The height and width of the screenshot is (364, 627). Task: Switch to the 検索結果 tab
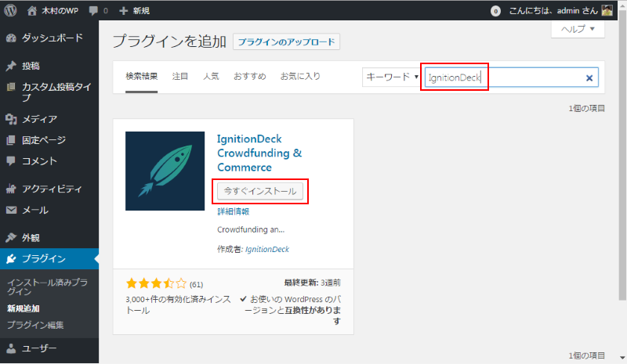(142, 76)
